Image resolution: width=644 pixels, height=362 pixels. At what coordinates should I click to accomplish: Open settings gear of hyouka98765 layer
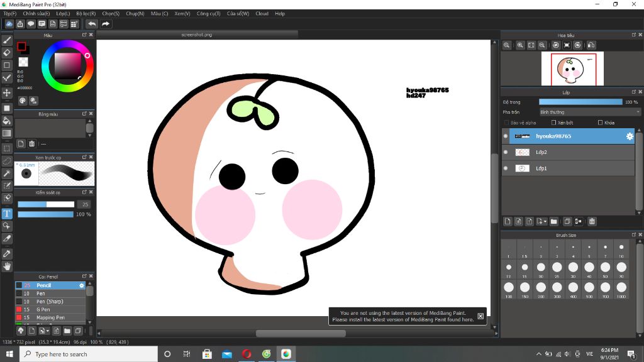629,136
